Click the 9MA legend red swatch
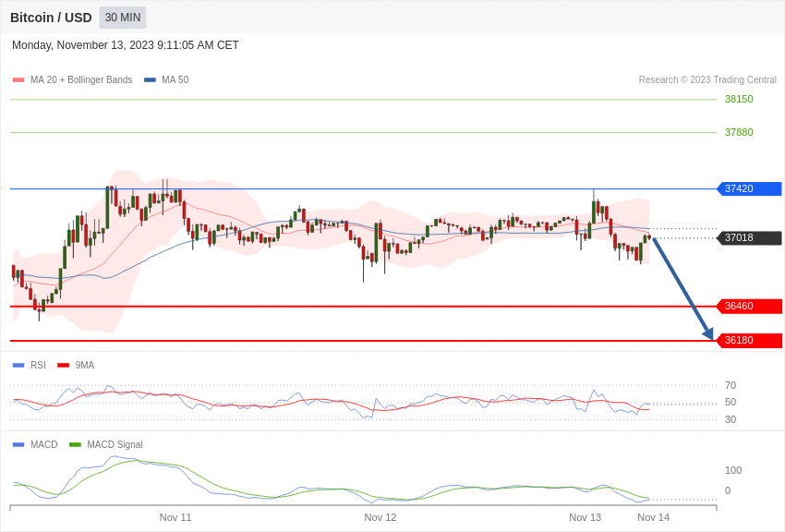The width and height of the screenshot is (785, 532). tap(64, 366)
